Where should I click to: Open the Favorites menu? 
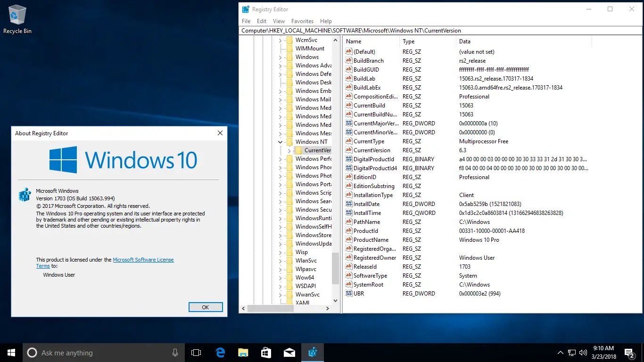point(302,21)
